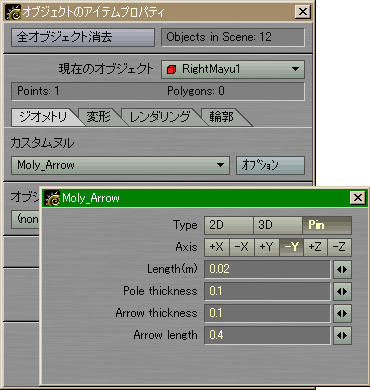Click the Arrow length slider arrows button
Viewport: 370px width, 390px height.
pos(342,335)
